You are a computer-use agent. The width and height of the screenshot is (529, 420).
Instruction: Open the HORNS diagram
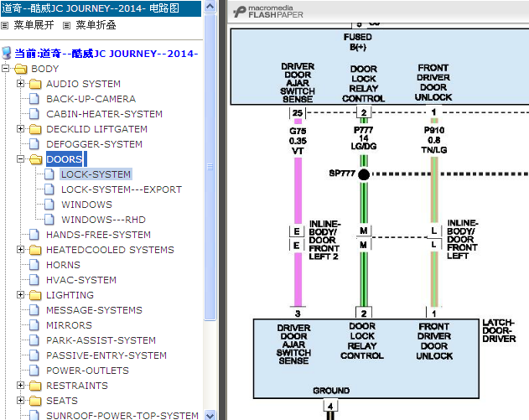click(63, 265)
